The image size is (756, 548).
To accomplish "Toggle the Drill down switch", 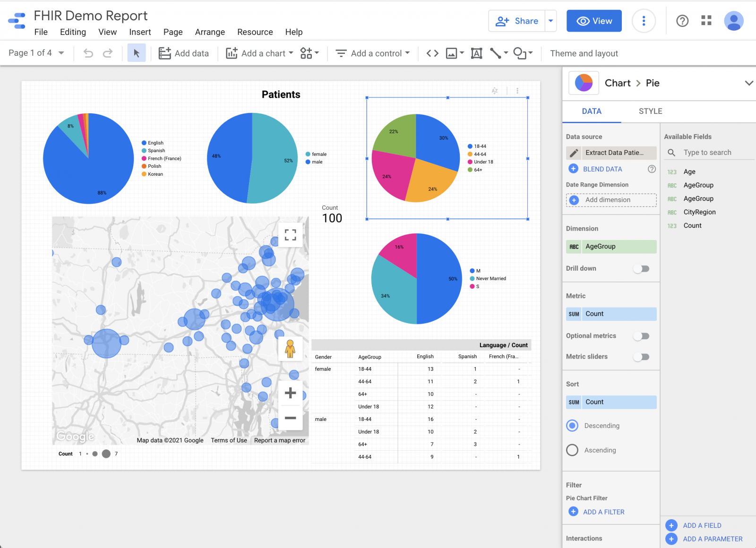I will (x=641, y=269).
